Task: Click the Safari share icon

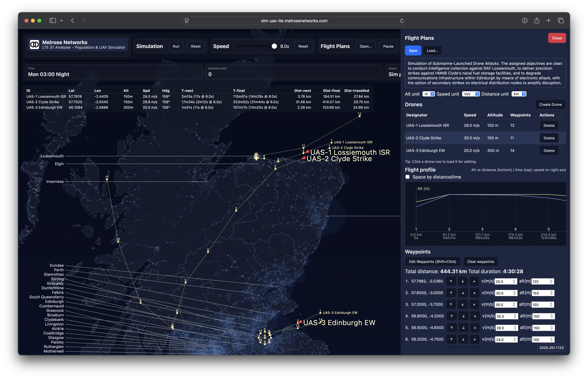Action: coord(537,21)
